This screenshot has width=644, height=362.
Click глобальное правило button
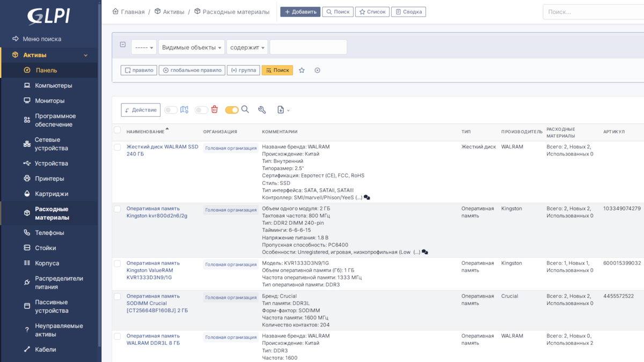click(x=192, y=70)
